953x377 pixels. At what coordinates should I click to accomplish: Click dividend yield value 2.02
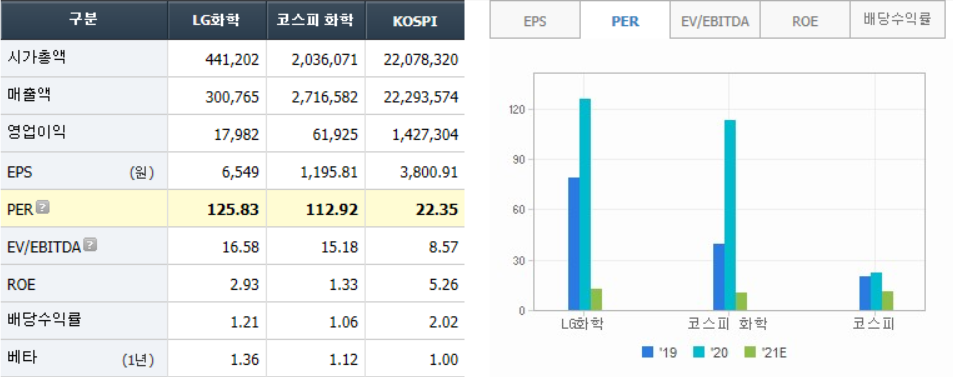tap(443, 322)
